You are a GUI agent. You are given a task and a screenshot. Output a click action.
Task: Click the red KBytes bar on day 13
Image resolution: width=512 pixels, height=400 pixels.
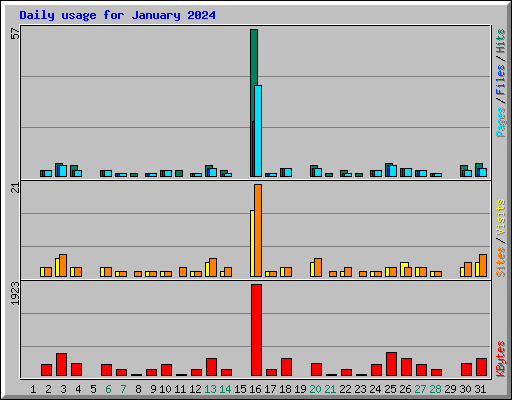tap(211, 367)
